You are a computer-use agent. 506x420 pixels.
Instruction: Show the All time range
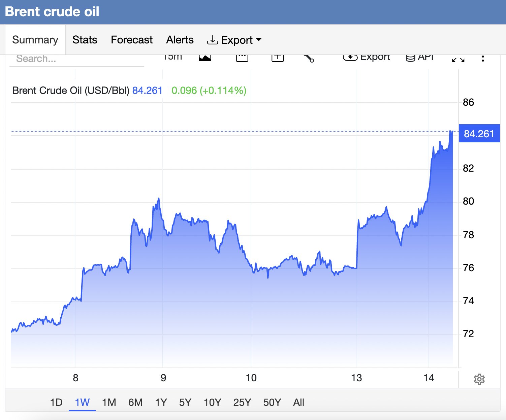click(299, 402)
